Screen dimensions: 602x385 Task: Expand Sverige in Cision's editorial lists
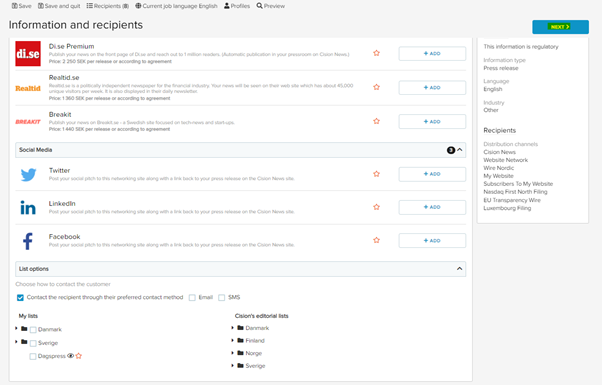[233, 365]
